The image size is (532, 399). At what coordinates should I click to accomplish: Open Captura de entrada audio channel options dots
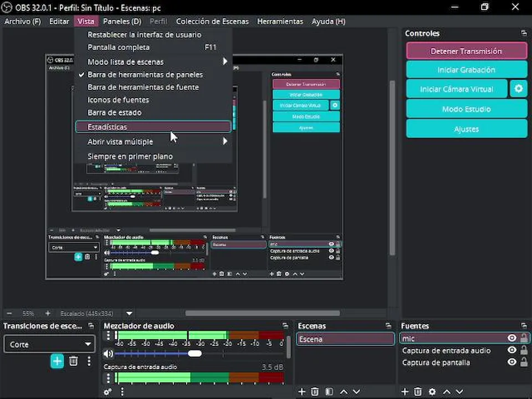point(108,377)
